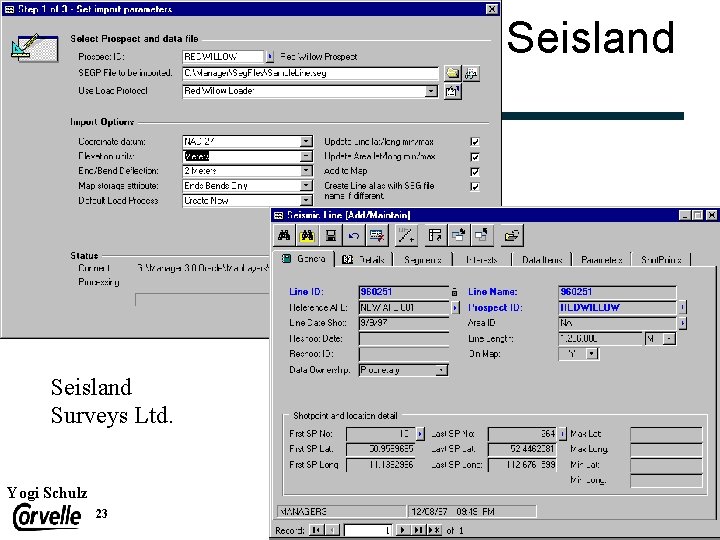
Task: Click lookup arrow beside First SP No field
Action: (x=420, y=433)
